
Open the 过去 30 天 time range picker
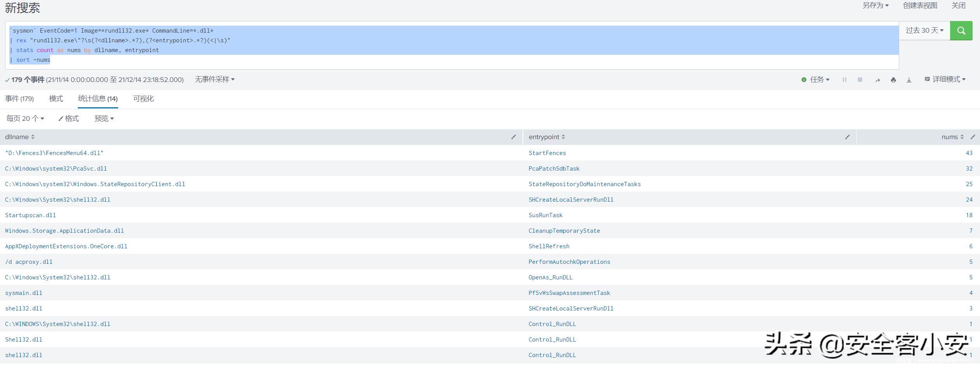924,31
